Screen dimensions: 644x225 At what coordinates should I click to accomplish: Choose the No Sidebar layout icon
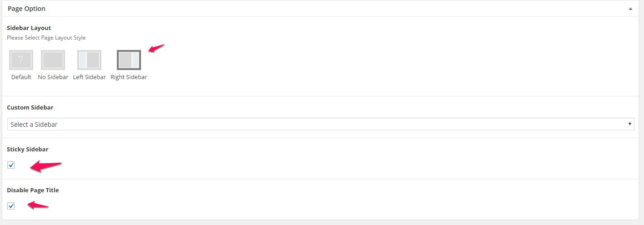click(53, 60)
